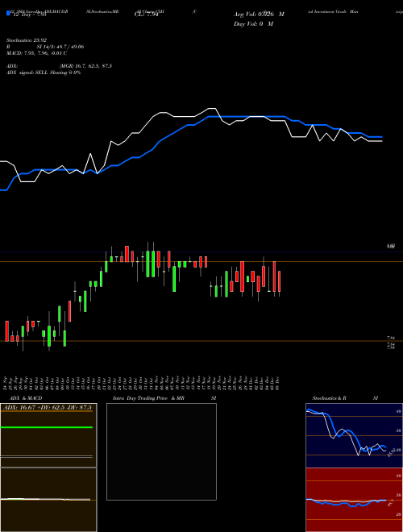This screenshot has height=532, width=403.
Task: Click the peak of the white price line
Action: point(212,108)
